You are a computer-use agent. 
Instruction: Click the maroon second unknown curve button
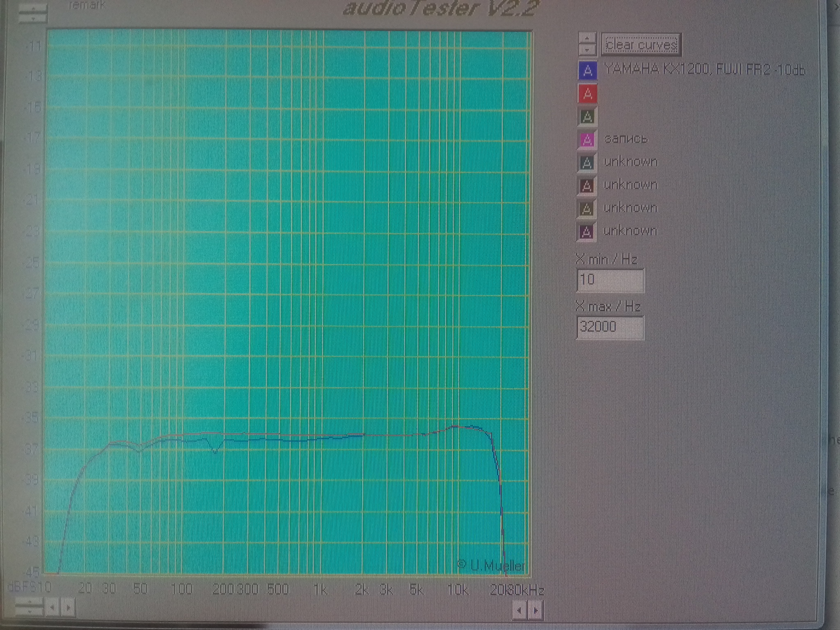tap(587, 186)
